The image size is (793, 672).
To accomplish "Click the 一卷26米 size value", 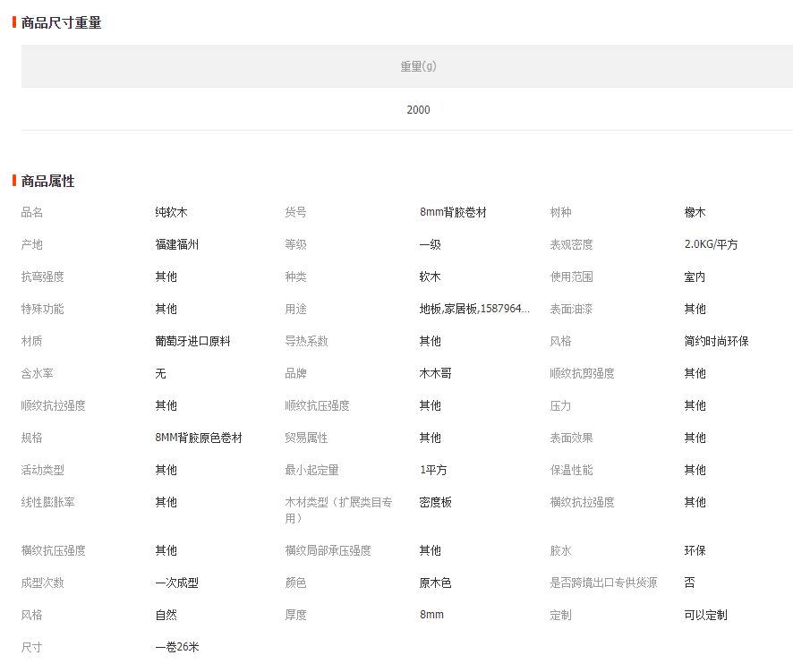I will [x=176, y=647].
